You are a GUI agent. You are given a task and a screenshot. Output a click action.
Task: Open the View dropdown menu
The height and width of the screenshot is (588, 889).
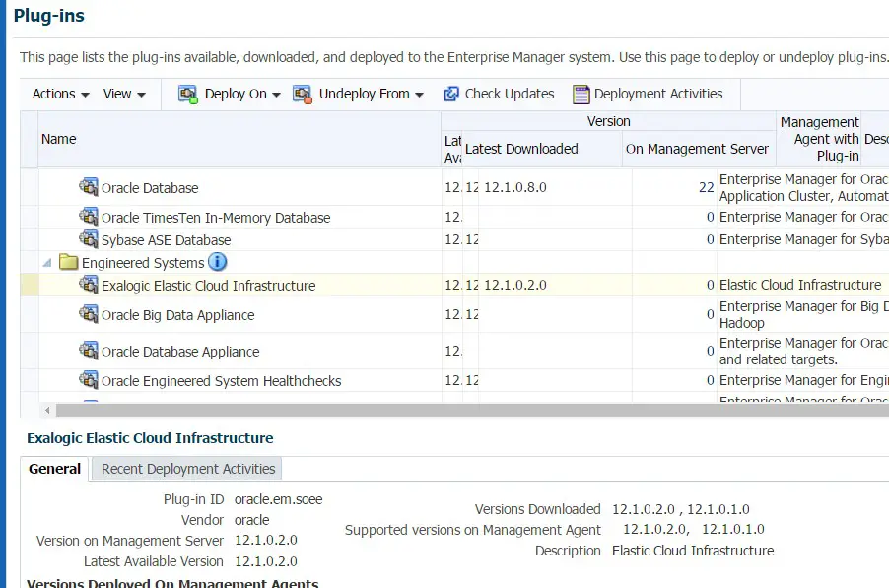124,94
